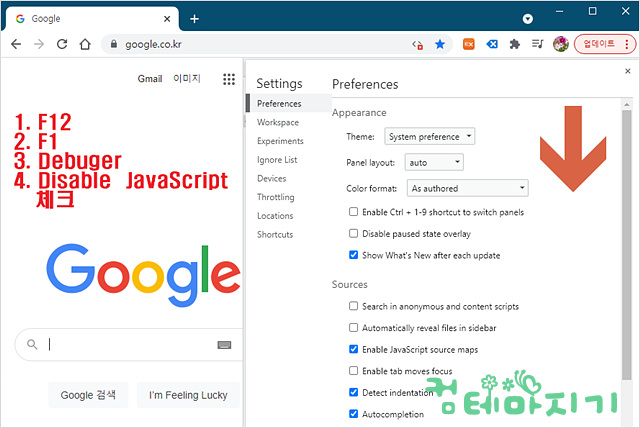
Task: Check Automatically reveal files in sidebar
Action: pos(353,328)
